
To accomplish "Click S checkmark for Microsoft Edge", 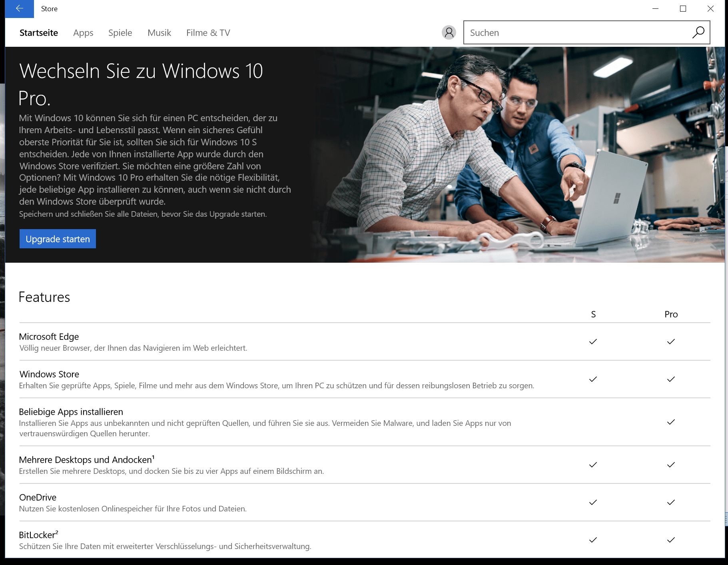I will point(593,341).
